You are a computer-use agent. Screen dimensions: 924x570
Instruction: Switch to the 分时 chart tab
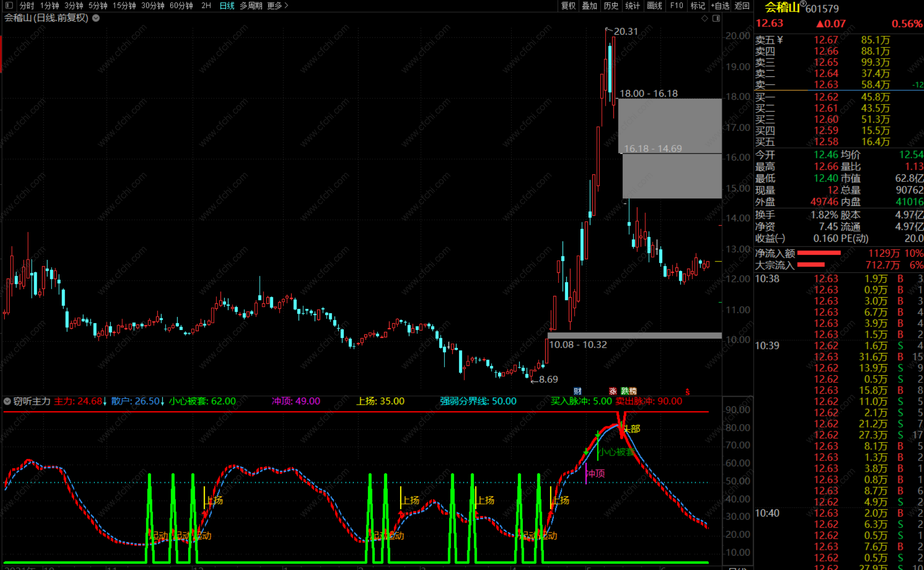(27, 6)
